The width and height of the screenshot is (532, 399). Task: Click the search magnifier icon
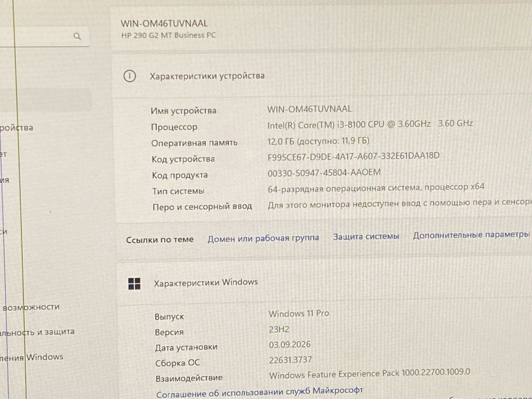[x=78, y=36]
